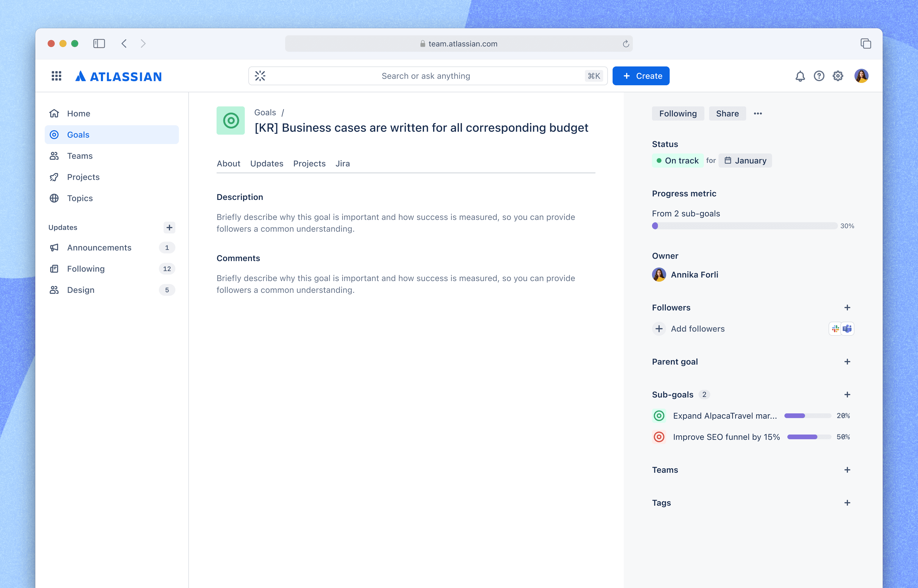Image resolution: width=918 pixels, height=588 pixels.
Task: Click the Following count badge 12
Action: pos(167,269)
